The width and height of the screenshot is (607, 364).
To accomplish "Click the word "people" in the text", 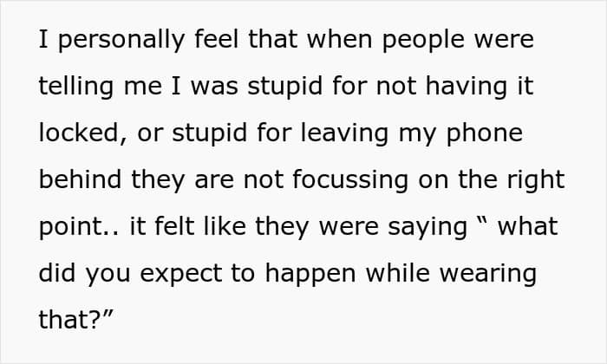I will click(423, 40).
